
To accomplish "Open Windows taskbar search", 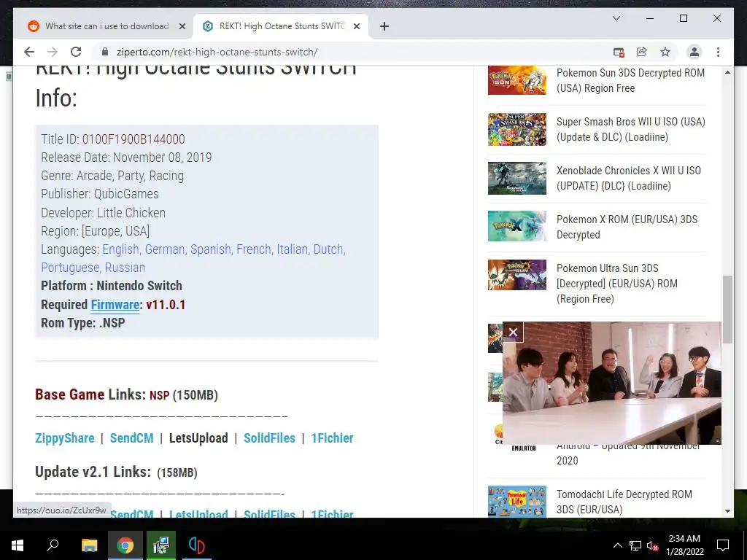I will 53,545.
